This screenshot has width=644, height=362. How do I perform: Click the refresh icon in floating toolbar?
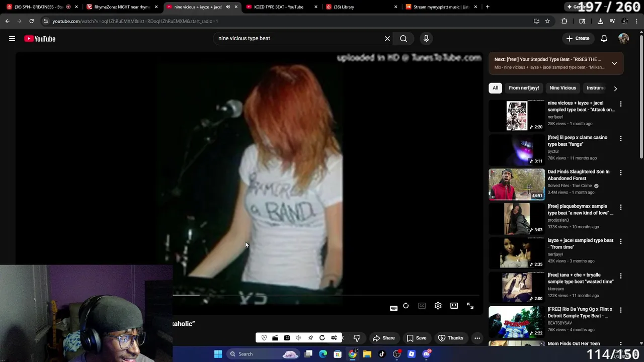(x=322, y=338)
